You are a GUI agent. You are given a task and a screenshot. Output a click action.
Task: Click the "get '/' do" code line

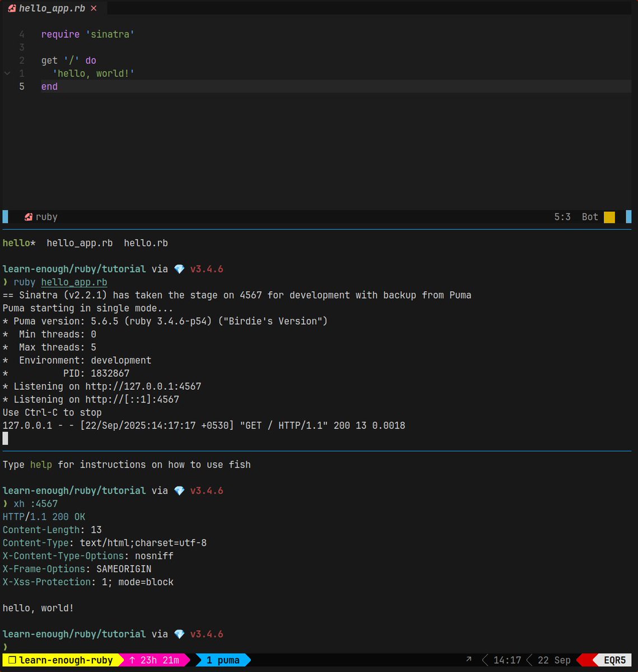69,60
